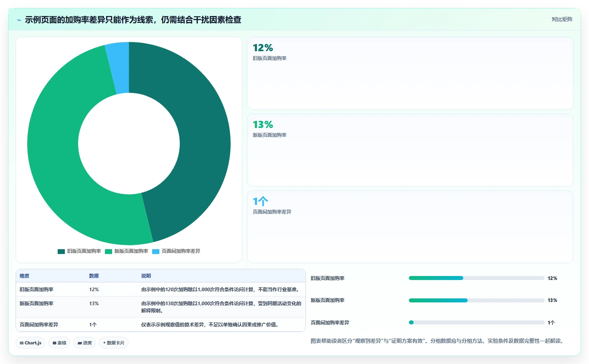The width and height of the screenshot is (589, 364).
Task: Click the 数据 table column header
Action: [x=94, y=276]
